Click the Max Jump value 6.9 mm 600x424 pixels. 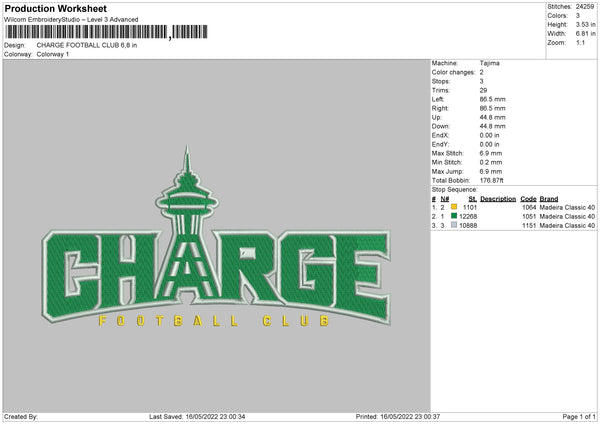(491, 171)
